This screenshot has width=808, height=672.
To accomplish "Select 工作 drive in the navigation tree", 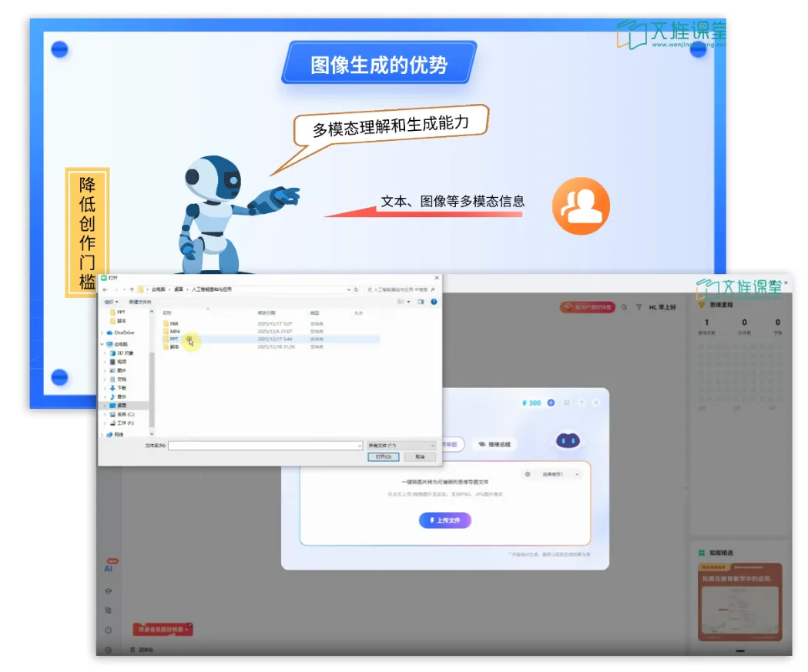I will coord(122,423).
